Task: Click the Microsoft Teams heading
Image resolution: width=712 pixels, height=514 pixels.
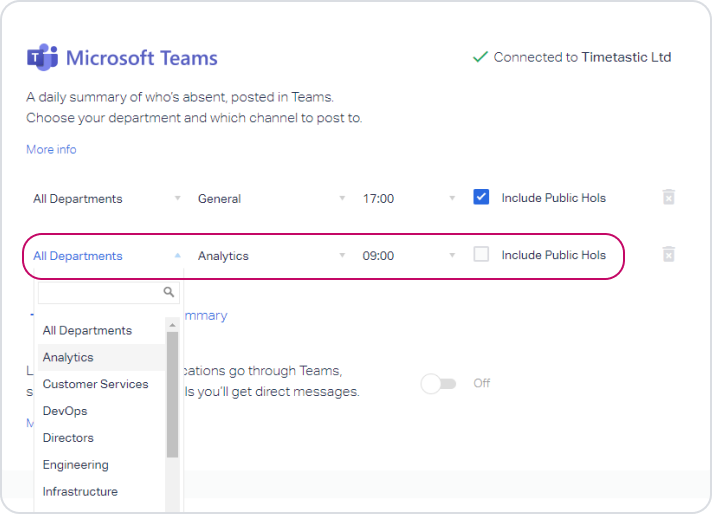Action: click(142, 58)
